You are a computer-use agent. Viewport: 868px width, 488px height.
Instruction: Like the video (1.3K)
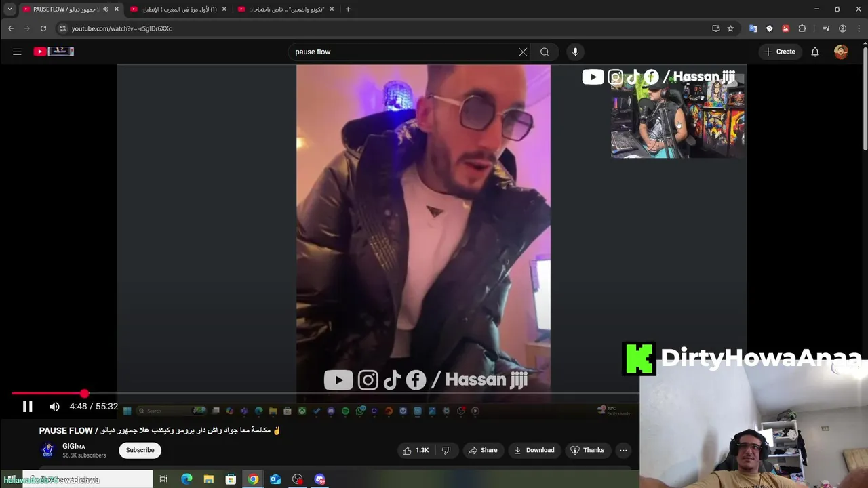click(x=416, y=450)
